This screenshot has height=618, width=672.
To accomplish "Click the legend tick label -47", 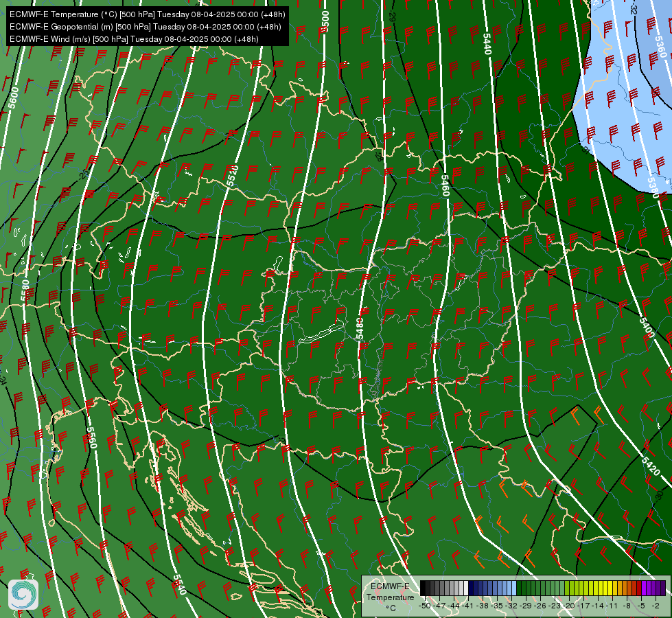I will pos(439,606).
